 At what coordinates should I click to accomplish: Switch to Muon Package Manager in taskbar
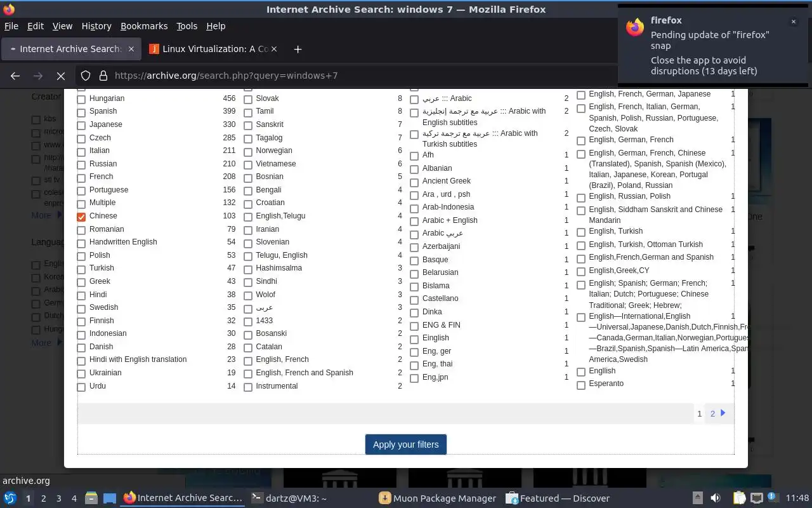tap(437, 498)
